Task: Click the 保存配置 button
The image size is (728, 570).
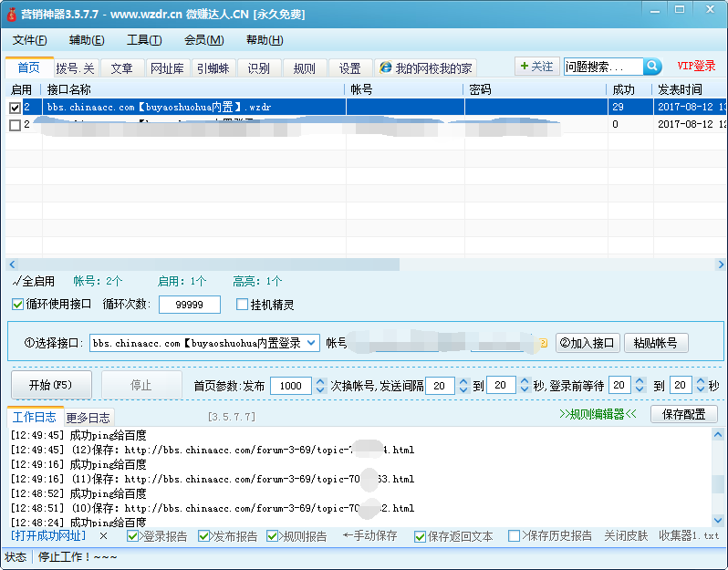Action: point(683,414)
